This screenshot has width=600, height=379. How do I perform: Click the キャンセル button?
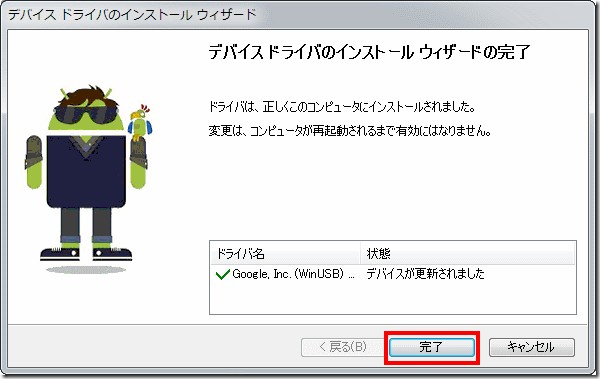point(532,348)
